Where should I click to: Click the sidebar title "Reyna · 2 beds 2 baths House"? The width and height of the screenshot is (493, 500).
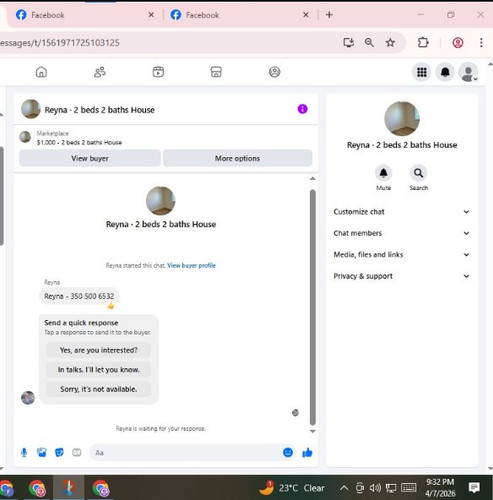(402, 145)
